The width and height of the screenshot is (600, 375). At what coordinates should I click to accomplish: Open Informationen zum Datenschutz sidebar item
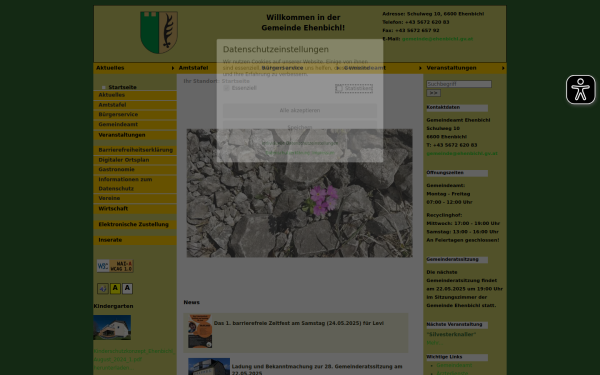click(135, 184)
